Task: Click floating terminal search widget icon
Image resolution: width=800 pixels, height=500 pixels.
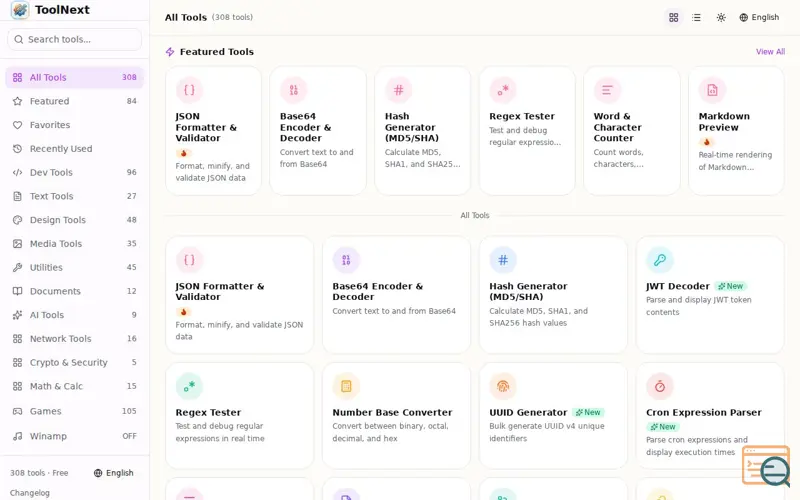Action: [766, 466]
